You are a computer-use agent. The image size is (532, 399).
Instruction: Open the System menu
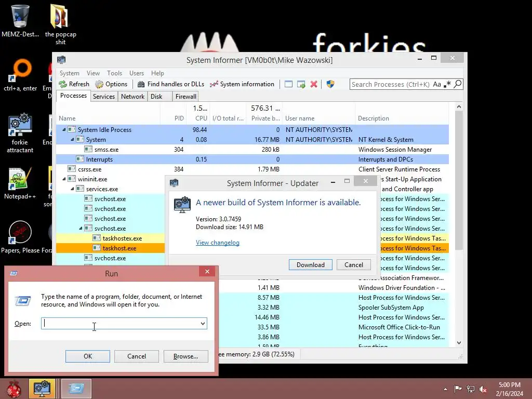70,73
